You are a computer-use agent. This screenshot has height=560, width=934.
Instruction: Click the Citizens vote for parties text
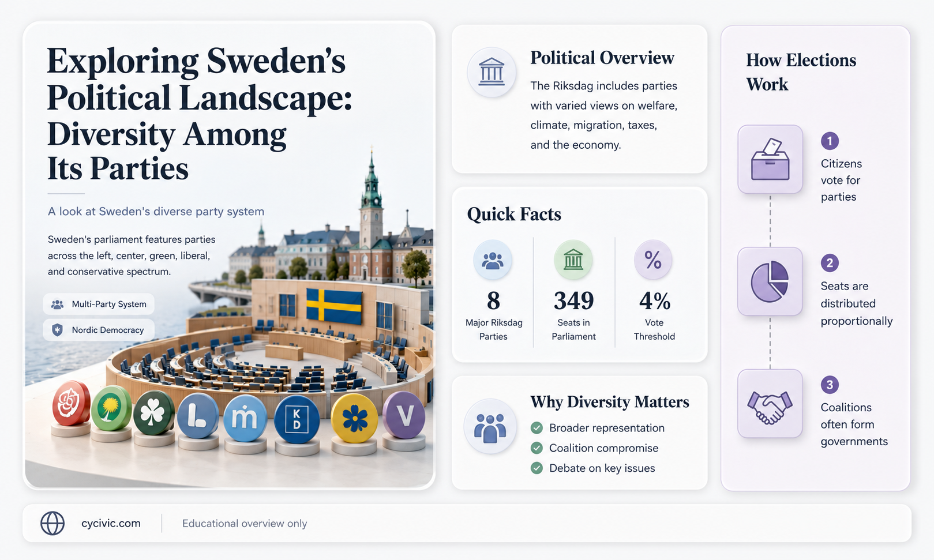(841, 180)
